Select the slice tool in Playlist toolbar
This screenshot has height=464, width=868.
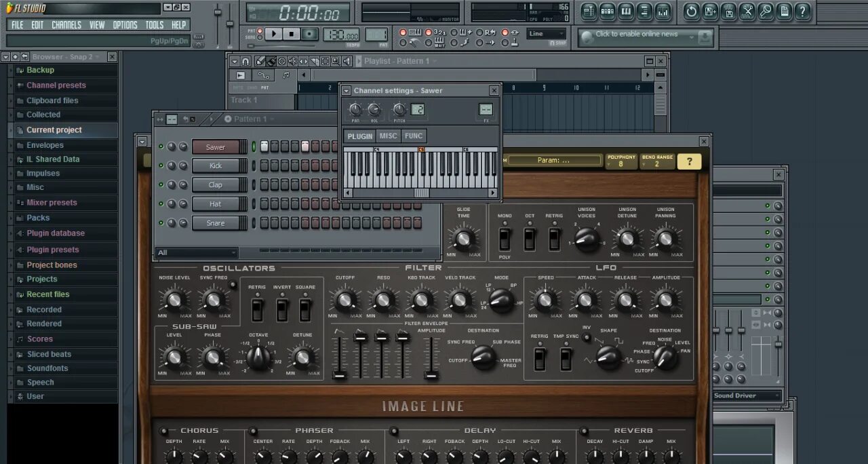pos(315,61)
